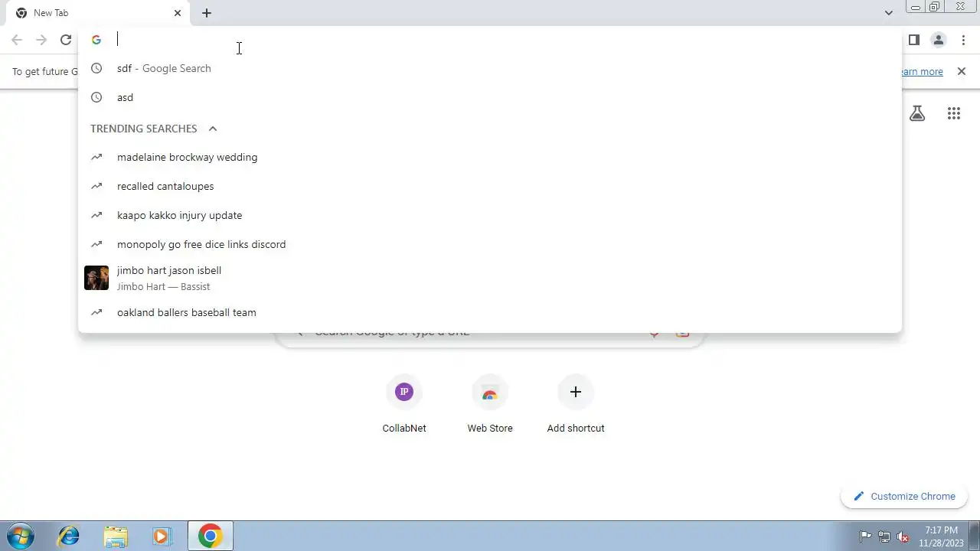The width and height of the screenshot is (980, 551).
Task: Open the Chrome three-dot menu
Action: [x=963, y=40]
